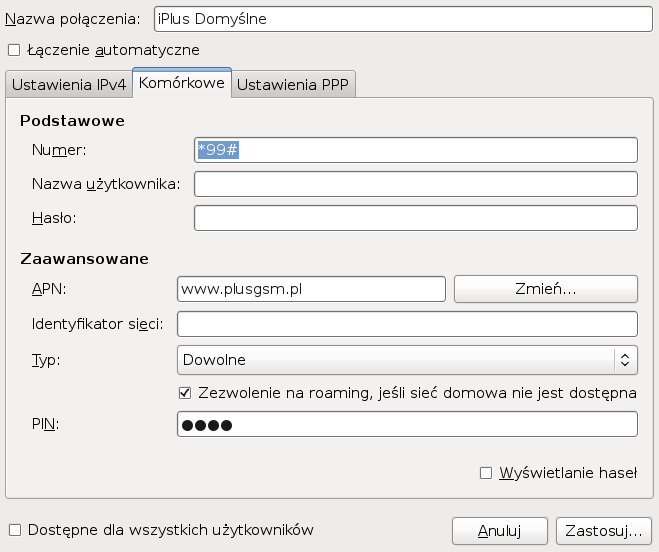This screenshot has height=552, width=659.
Task: Tick the Wyświetlanie haseł checkbox
Action: point(486,473)
